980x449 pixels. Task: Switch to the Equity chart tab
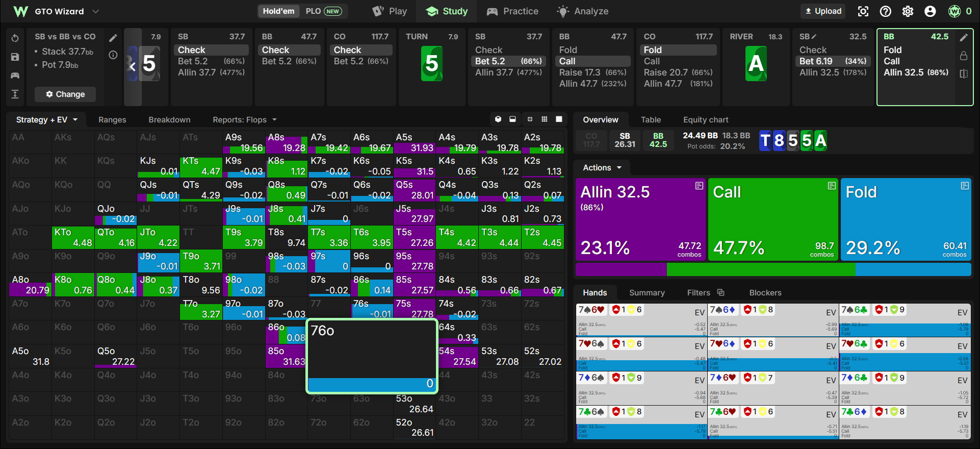[x=706, y=120]
